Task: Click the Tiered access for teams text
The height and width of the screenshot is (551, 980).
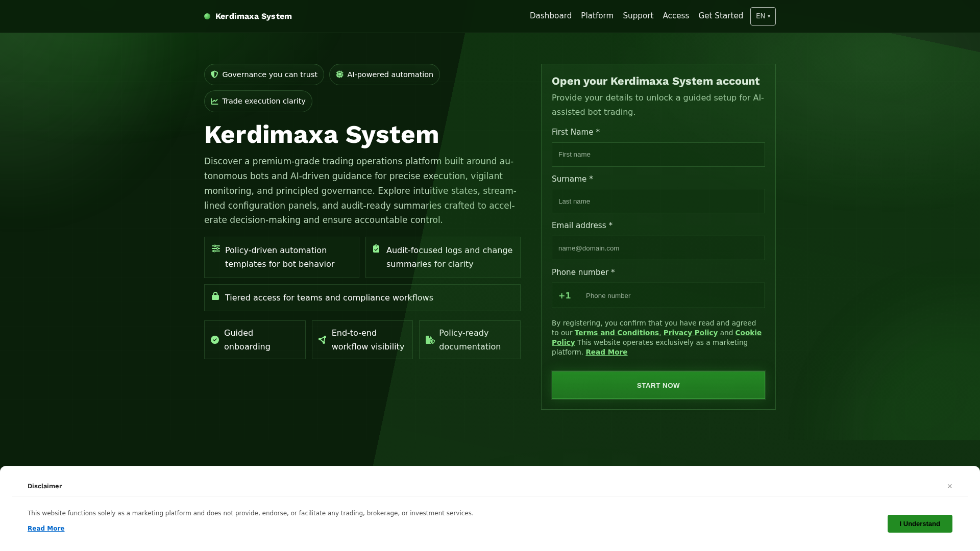Action: pos(329,298)
